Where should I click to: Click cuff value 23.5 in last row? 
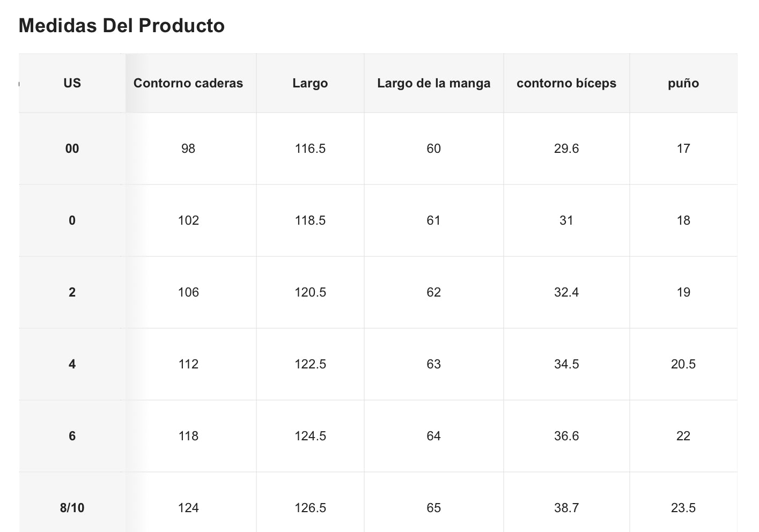(x=683, y=508)
